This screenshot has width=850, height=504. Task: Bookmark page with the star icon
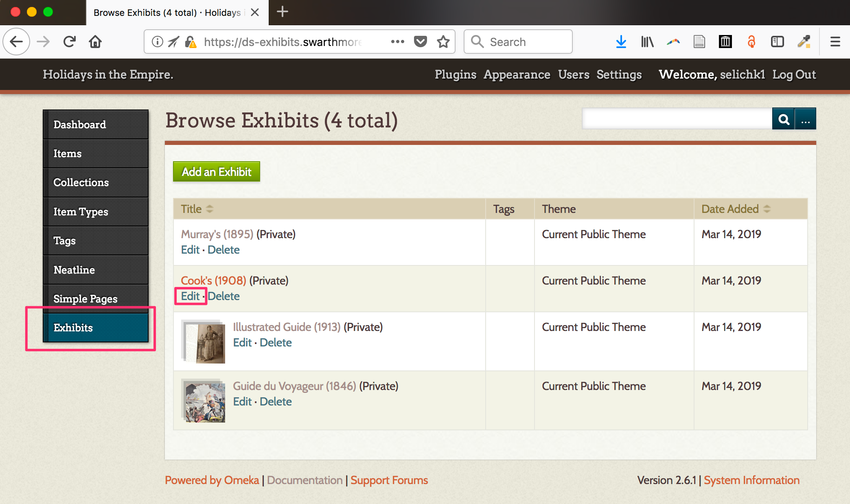[x=443, y=42]
